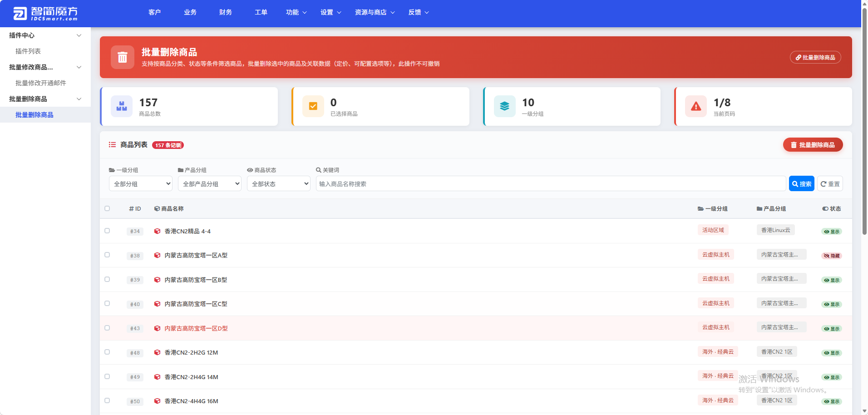Click the cube icon beside 香港CN2精品 4-4
This screenshot has height=415, width=868.
coord(157,231)
